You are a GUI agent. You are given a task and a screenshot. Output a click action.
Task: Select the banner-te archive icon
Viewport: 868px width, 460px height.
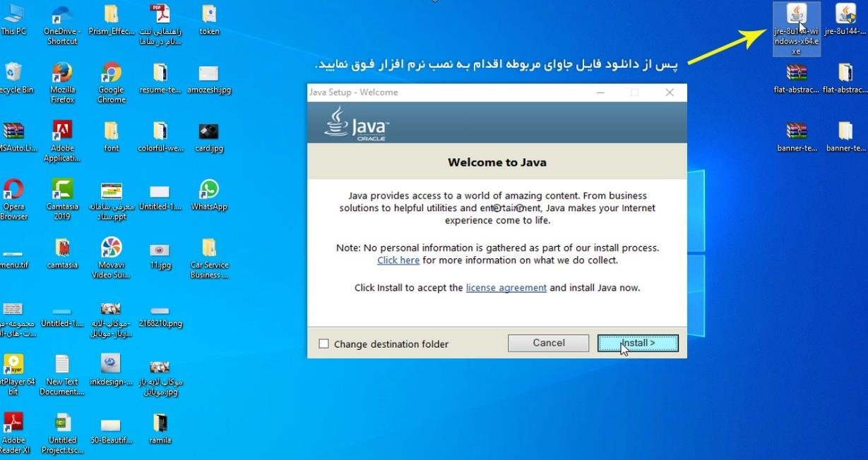point(796,136)
